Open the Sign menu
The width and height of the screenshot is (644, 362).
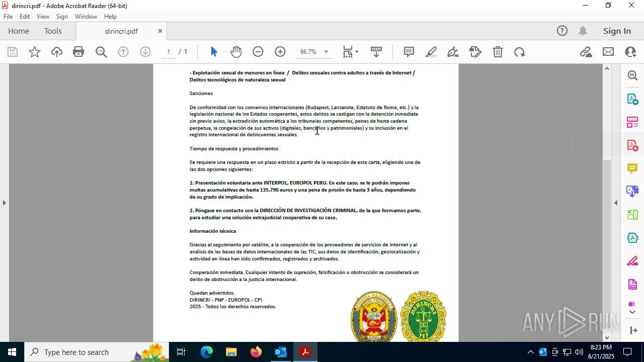coord(62,17)
